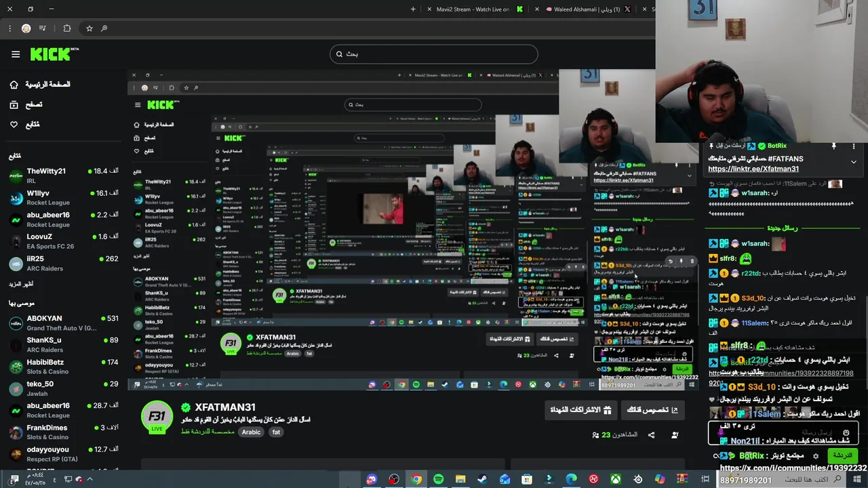Click username w1sarah in chat
Image resolution: width=868 pixels, height=488 pixels.
(x=755, y=244)
